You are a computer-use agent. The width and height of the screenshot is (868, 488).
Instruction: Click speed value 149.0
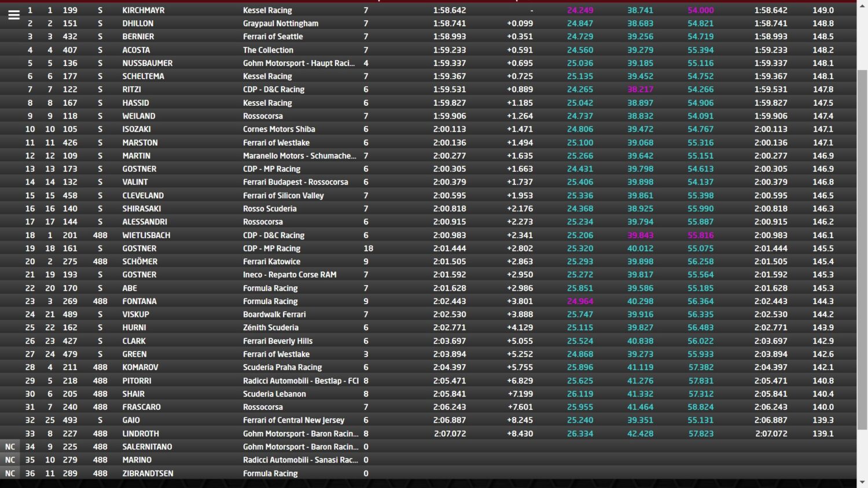pos(823,10)
